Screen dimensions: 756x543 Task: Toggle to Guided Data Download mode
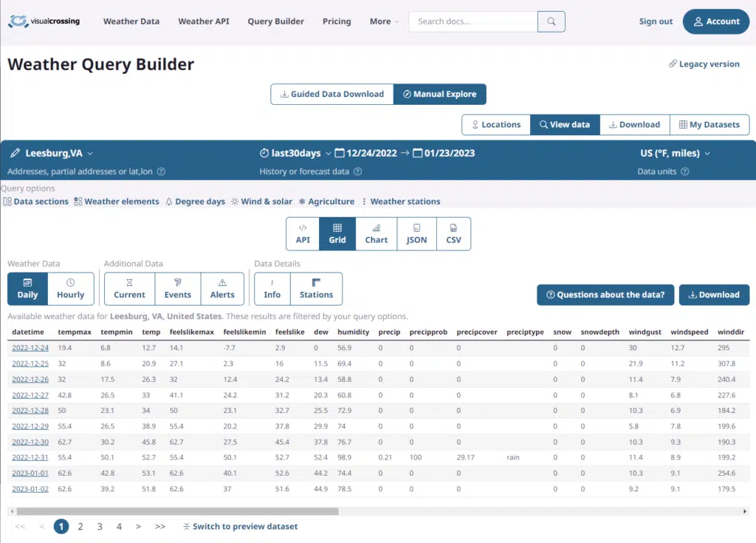[331, 95]
